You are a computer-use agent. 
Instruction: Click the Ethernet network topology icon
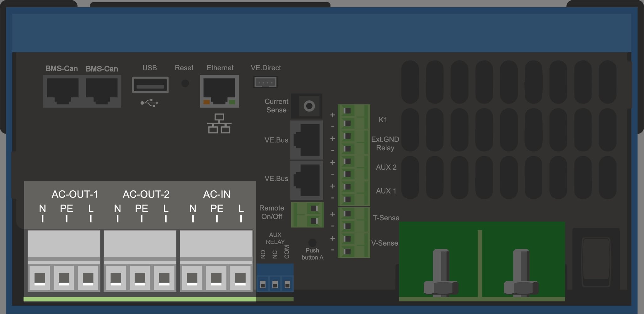coord(219,124)
